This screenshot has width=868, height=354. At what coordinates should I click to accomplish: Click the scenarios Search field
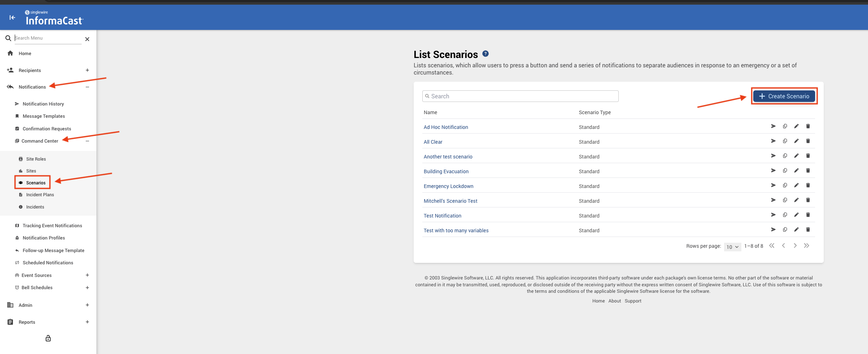tap(520, 96)
